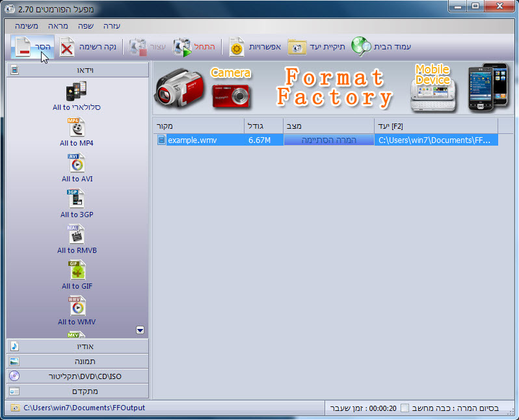
Task: Click the completed progress bar המרה הסתיימה
Action: tap(328, 140)
